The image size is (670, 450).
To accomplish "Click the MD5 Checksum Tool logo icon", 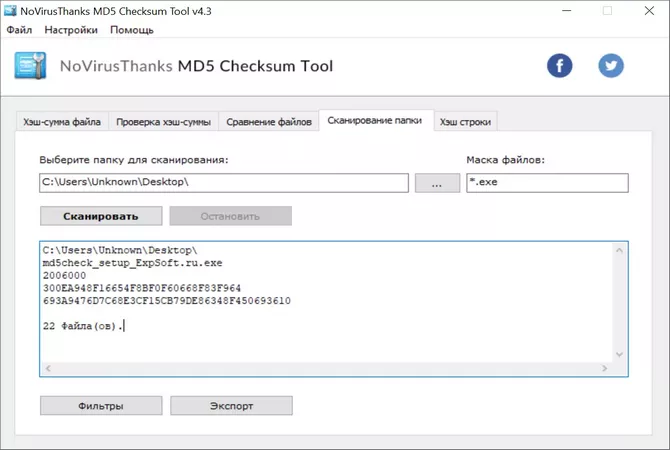I will (30, 65).
